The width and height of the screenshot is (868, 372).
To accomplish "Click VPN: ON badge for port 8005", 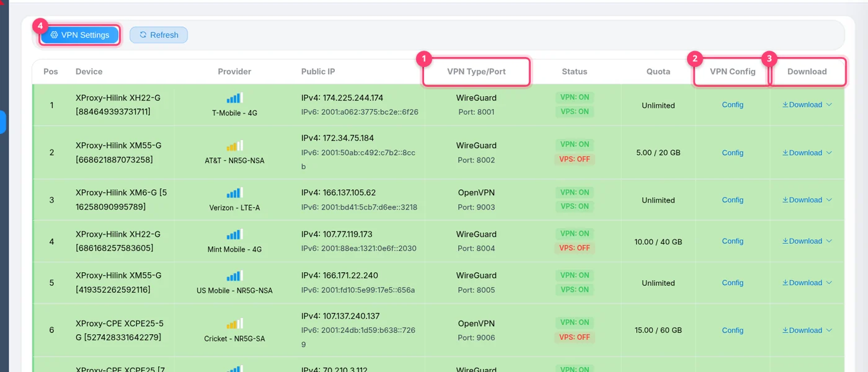I will click(575, 275).
